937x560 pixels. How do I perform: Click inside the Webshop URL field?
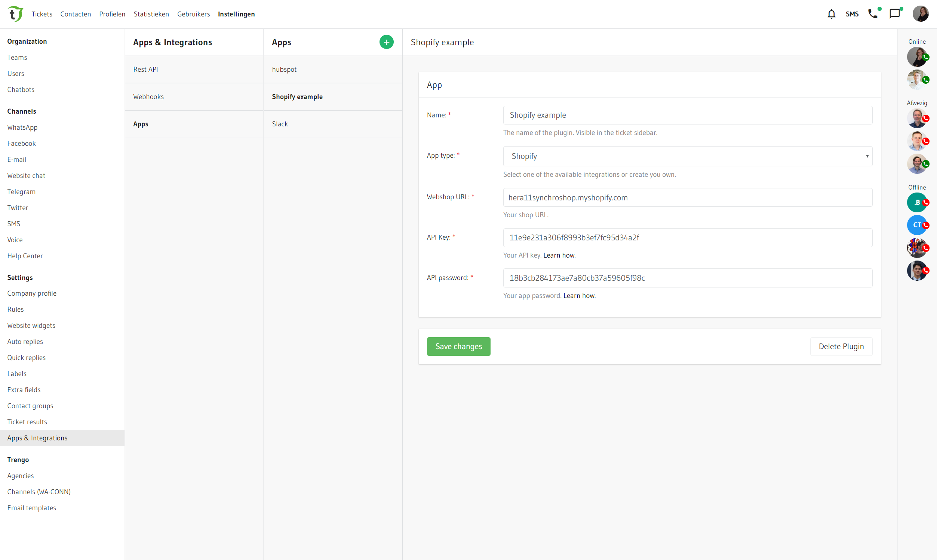pyautogui.click(x=687, y=197)
